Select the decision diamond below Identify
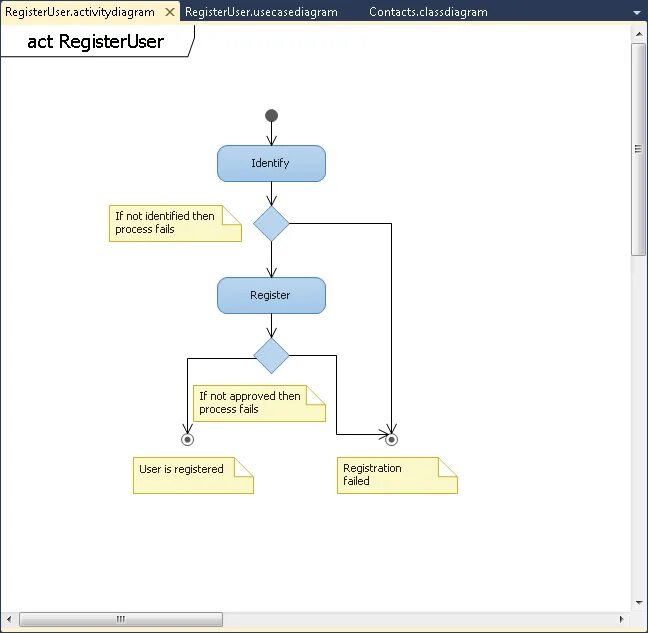648x633 pixels. click(271, 224)
